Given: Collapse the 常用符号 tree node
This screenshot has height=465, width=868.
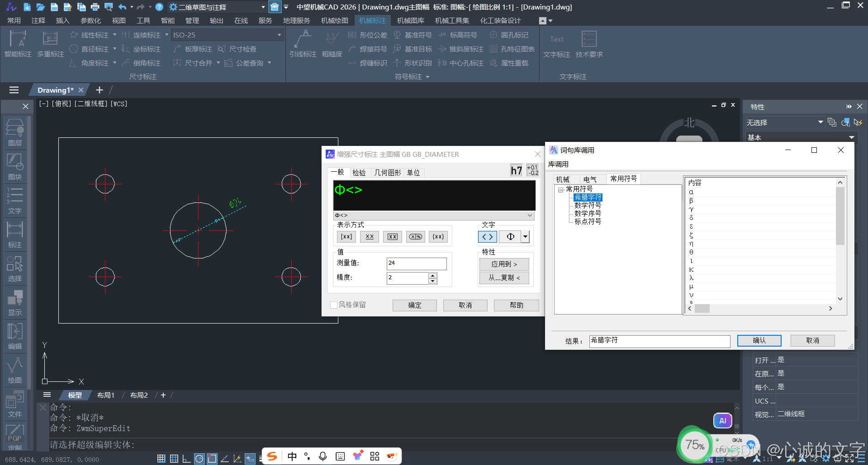Looking at the screenshot, I should (x=561, y=189).
